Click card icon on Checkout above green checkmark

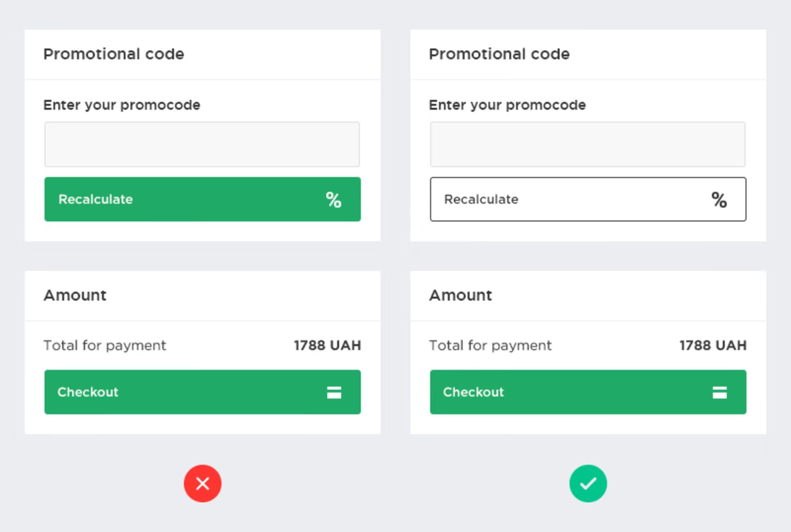click(719, 392)
